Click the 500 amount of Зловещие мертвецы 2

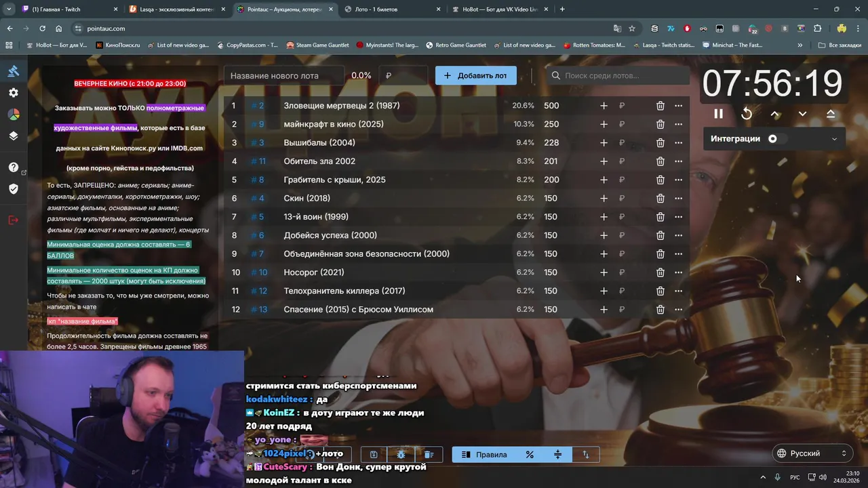click(x=551, y=106)
